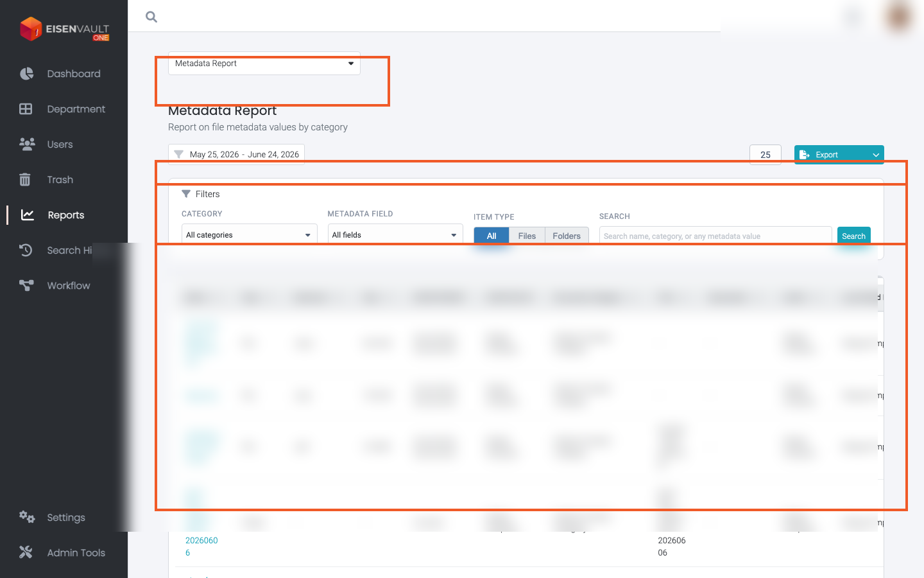Open Trash in the sidebar

coord(60,180)
